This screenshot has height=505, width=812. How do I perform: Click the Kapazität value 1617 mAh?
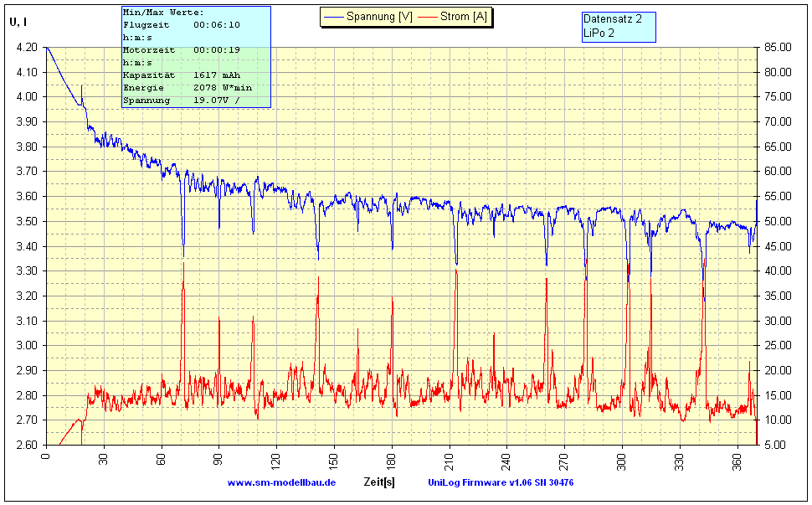pyautogui.click(x=217, y=74)
